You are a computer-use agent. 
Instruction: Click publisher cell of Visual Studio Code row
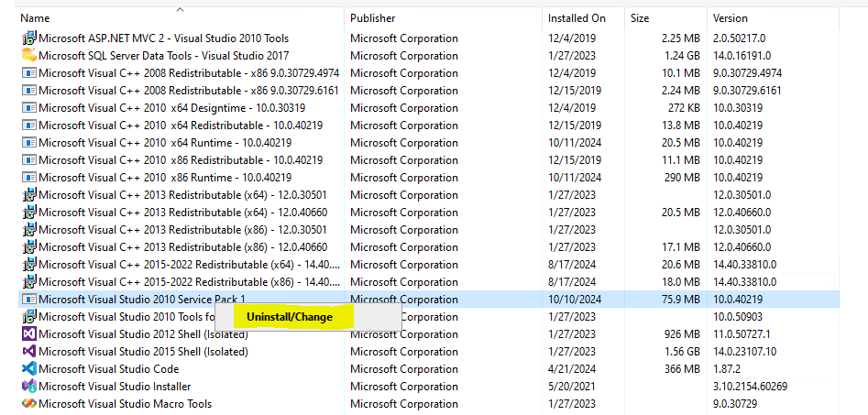pyautogui.click(x=404, y=369)
